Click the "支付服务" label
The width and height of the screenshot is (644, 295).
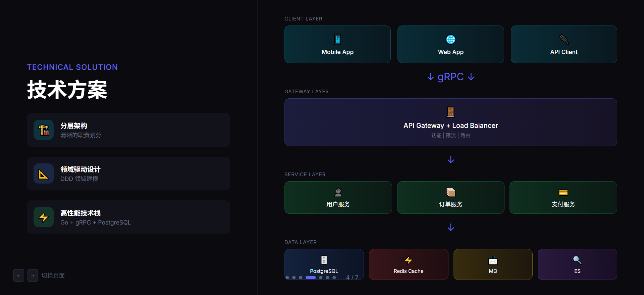[563, 204]
